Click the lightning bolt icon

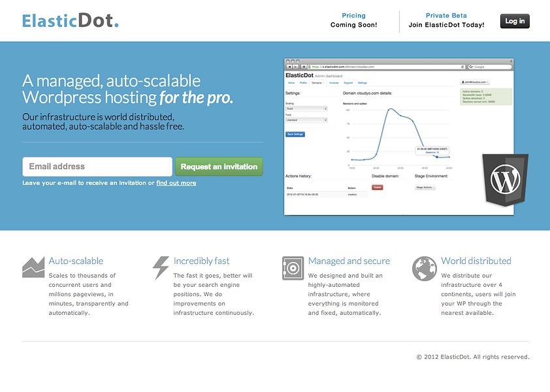tap(161, 268)
